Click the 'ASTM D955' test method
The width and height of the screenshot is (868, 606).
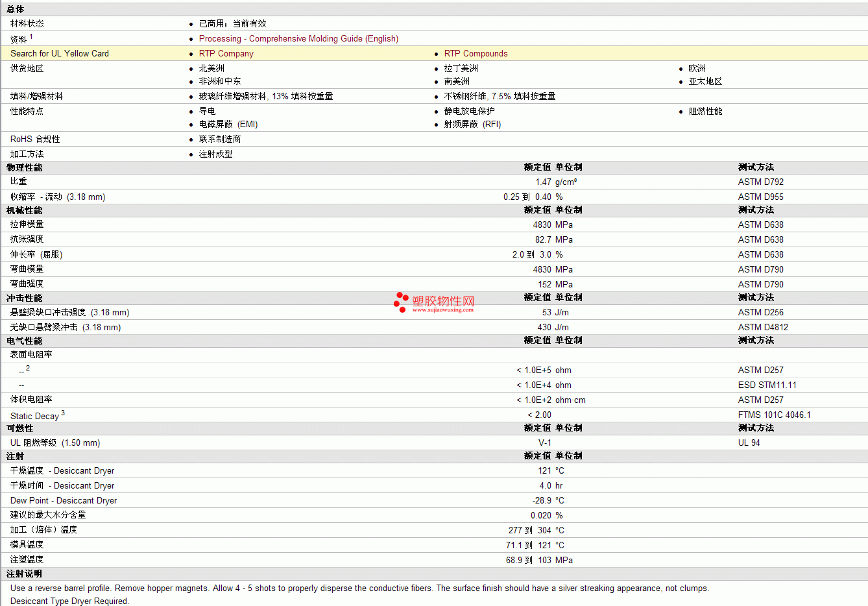(761, 197)
